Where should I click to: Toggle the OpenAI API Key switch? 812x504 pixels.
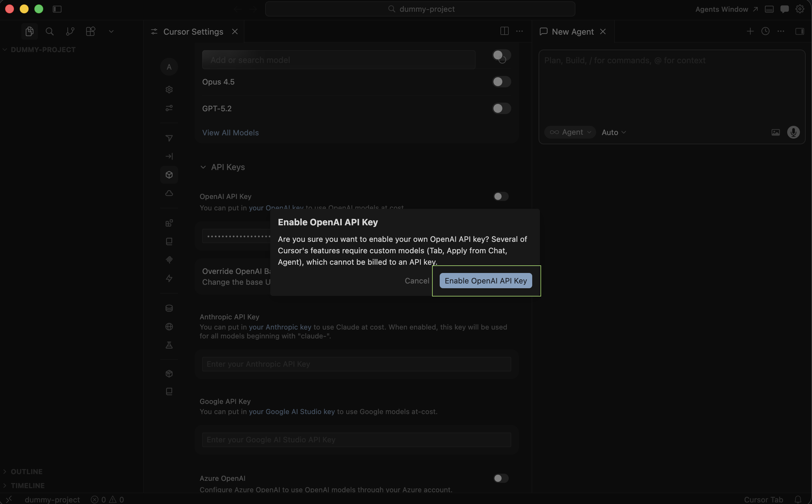[501, 196]
